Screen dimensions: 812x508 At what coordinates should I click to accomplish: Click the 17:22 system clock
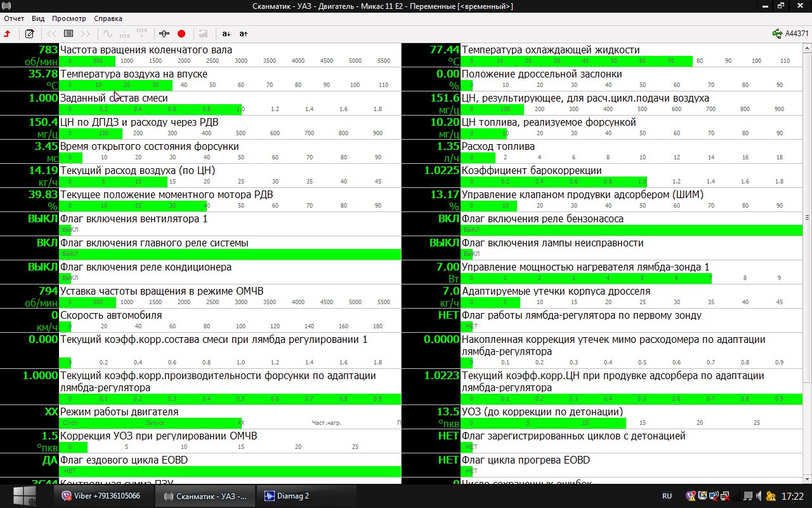pyautogui.click(x=793, y=496)
